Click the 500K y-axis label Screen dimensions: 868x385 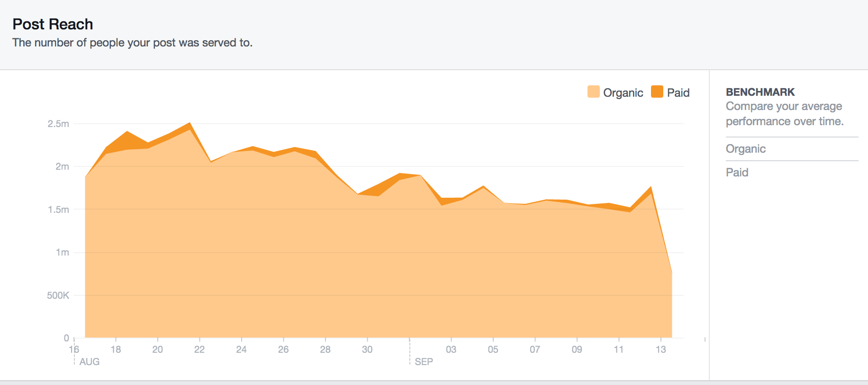coord(58,295)
